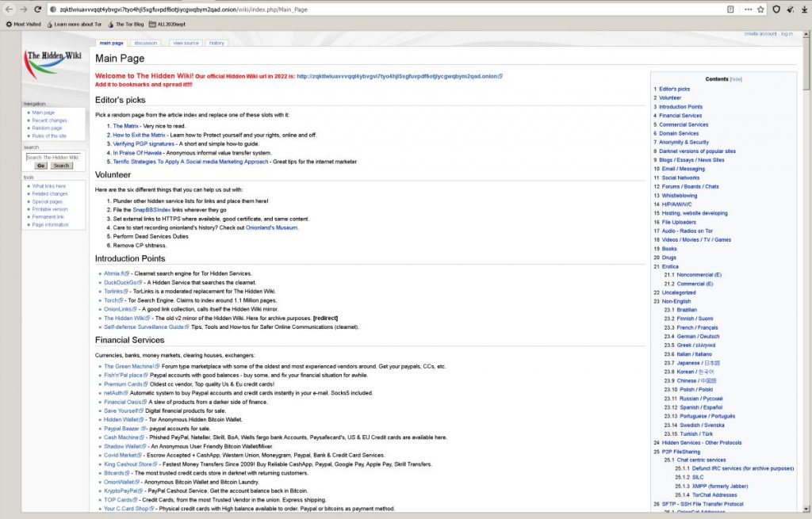The image size is (812, 519).
Task: Open Verifying PGP signatures link
Action: click(144, 144)
